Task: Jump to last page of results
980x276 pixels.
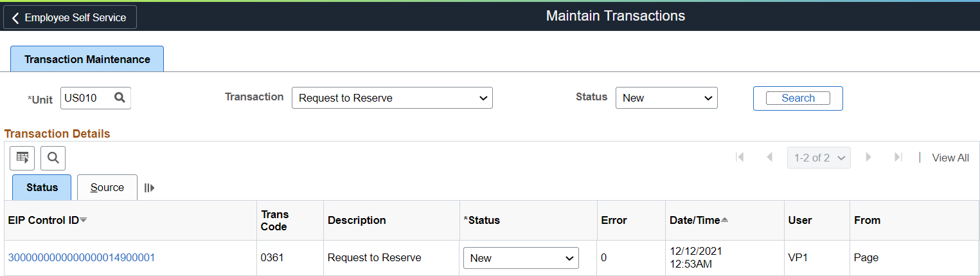Action: (x=898, y=158)
